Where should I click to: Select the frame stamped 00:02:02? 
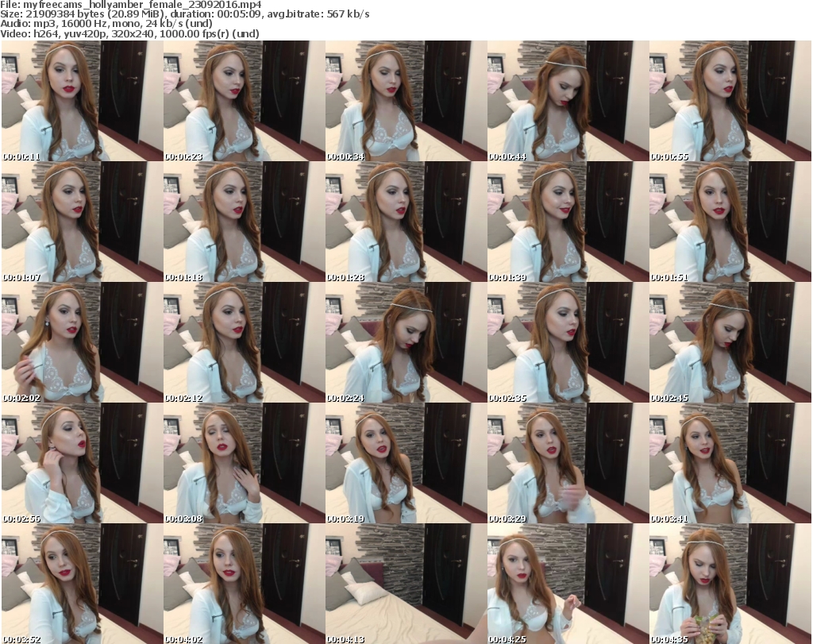82,343
